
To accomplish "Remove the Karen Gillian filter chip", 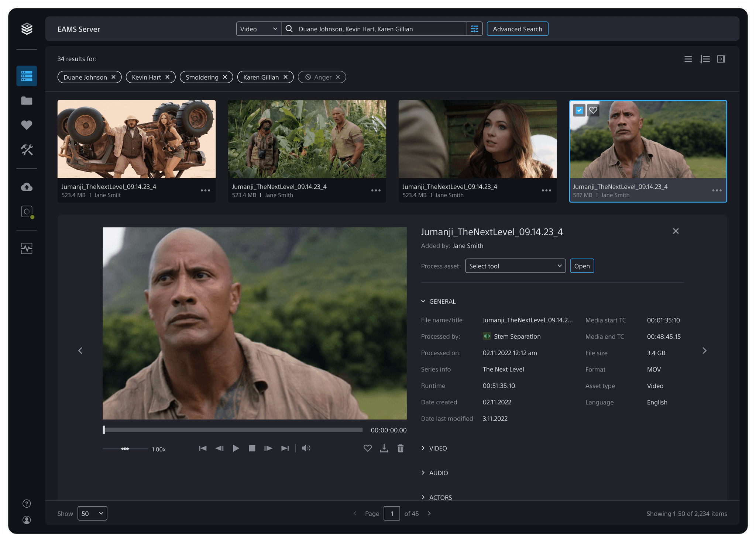I will pos(285,77).
